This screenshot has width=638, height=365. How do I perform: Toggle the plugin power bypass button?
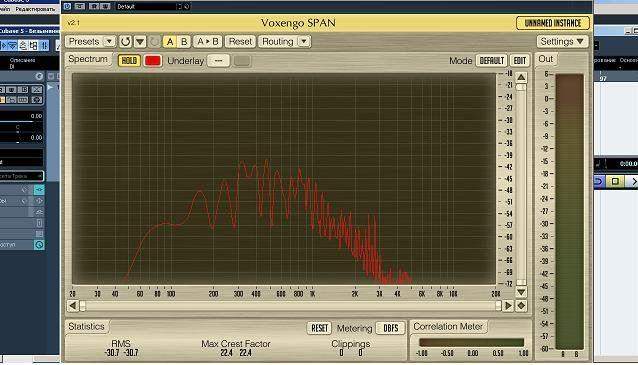pos(68,6)
